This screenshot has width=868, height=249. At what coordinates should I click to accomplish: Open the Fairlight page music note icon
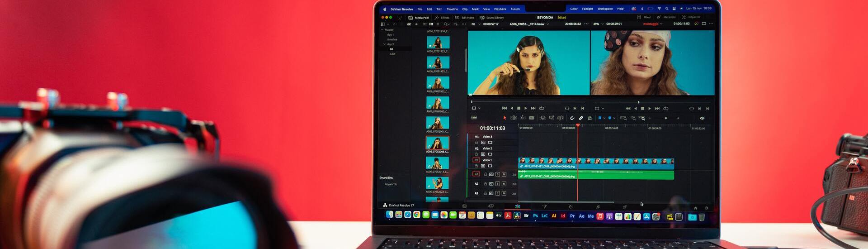coord(598,207)
